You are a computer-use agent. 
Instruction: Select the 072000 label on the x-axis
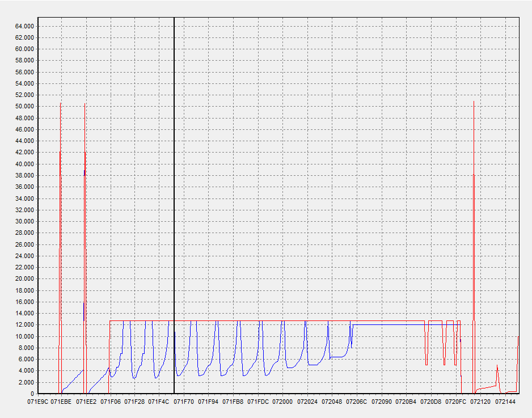coord(282,402)
